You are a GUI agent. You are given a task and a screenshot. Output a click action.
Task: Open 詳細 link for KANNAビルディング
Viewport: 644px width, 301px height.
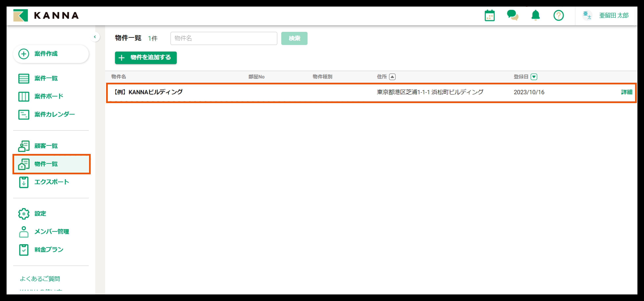click(x=626, y=92)
